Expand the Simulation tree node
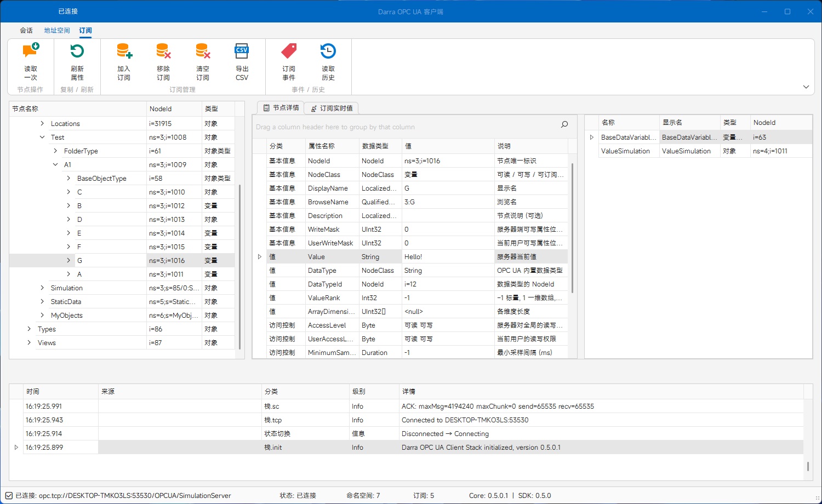The height and width of the screenshot is (504, 822). tap(42, 288)
